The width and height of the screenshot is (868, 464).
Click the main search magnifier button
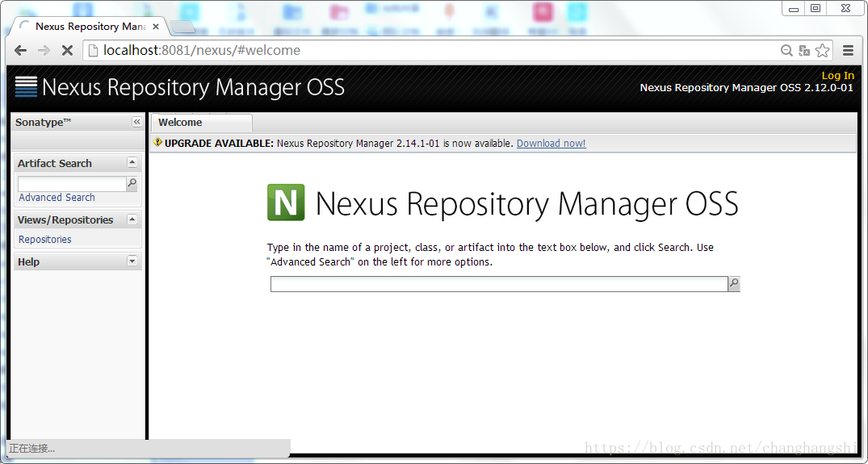(x=734, y=284)
